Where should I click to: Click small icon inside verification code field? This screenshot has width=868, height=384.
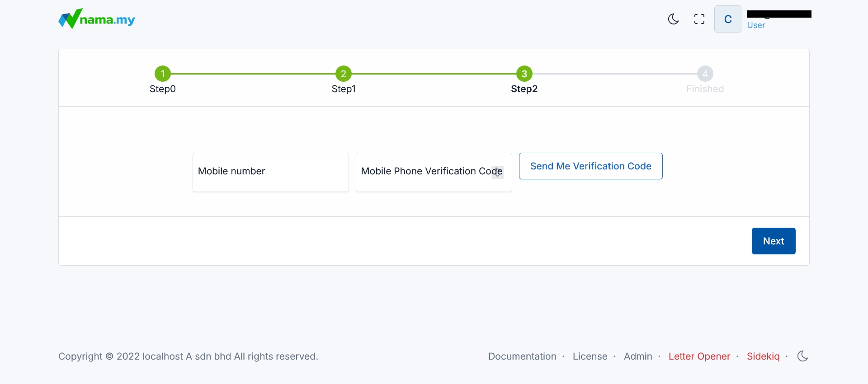pos(497,172)
